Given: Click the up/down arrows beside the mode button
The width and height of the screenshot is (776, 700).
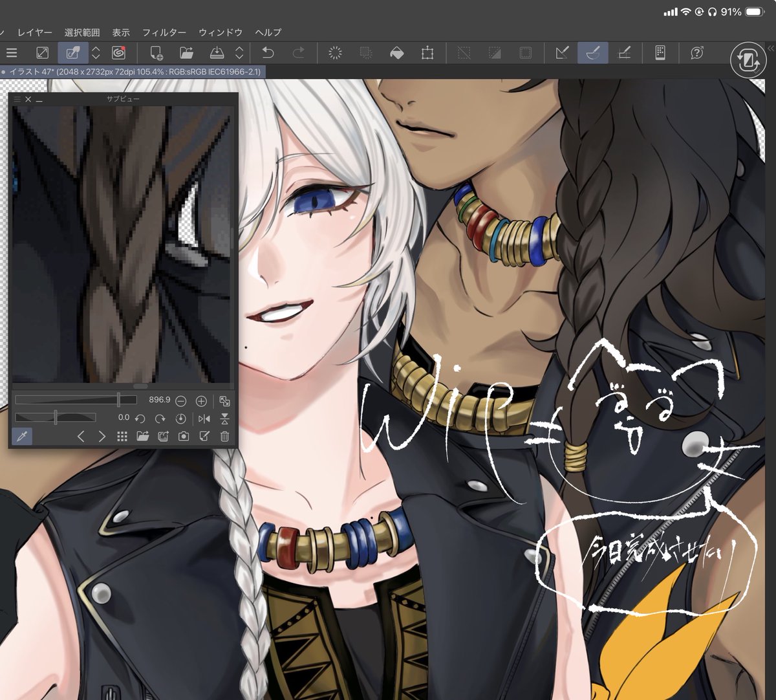Looking at the screenshot, I should click(96, 53).
